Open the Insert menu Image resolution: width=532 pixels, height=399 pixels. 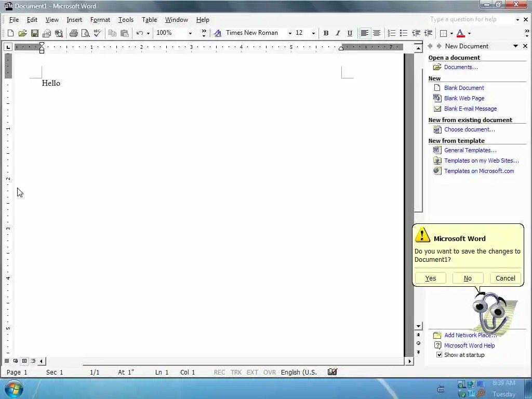click(74, 20)
